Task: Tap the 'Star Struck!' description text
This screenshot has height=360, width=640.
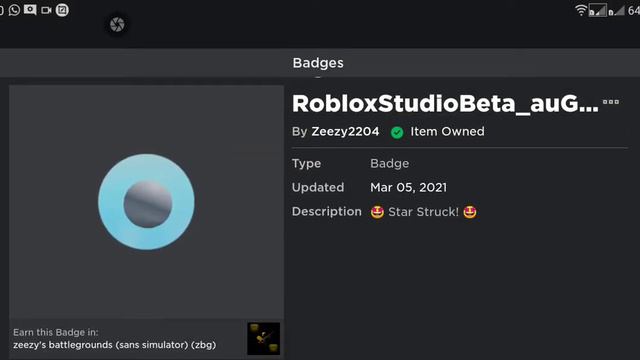Action: pos(423,212)
